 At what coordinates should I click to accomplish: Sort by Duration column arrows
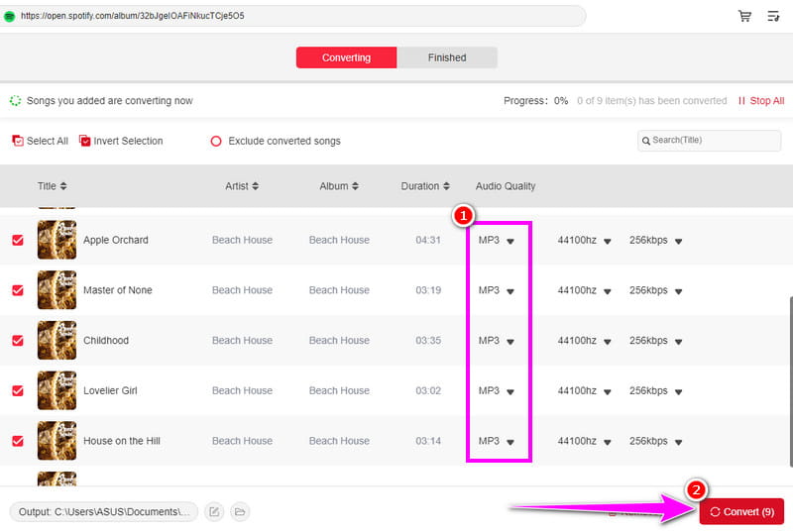click(446, 186)
